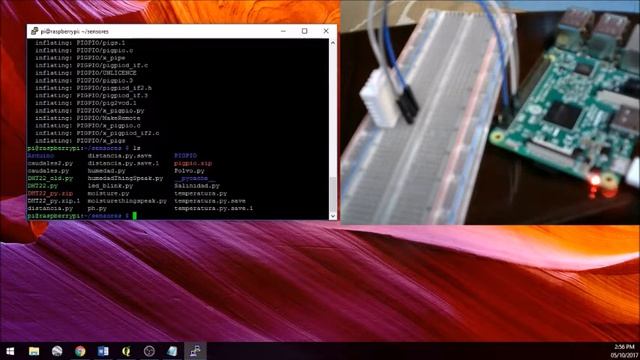Click the PuTTY window title text

pos(75,31)
